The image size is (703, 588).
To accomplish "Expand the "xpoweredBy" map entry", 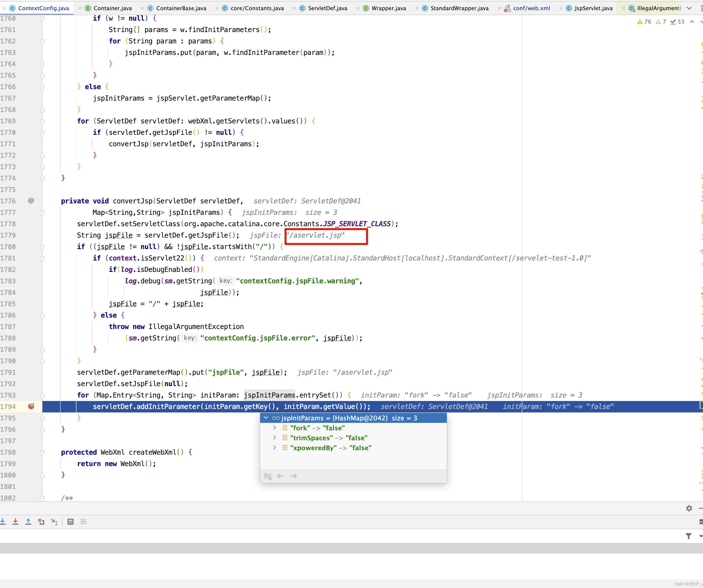I will (x=275, y=448).
